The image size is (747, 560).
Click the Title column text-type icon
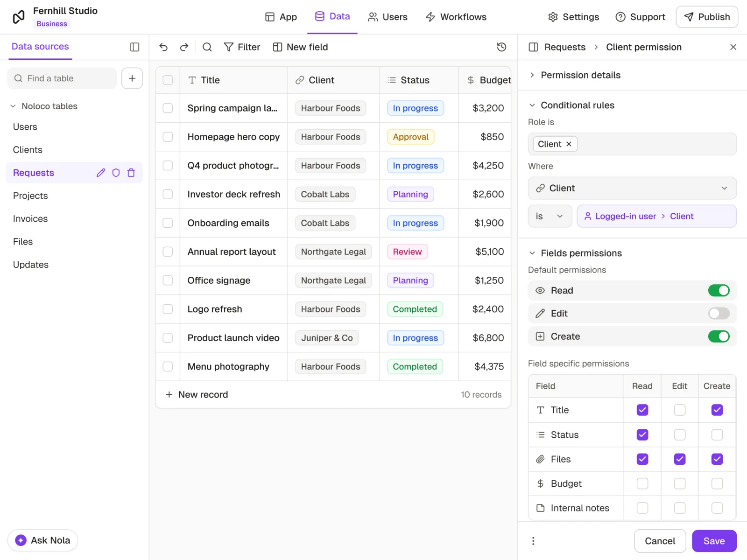pos(192,80)
